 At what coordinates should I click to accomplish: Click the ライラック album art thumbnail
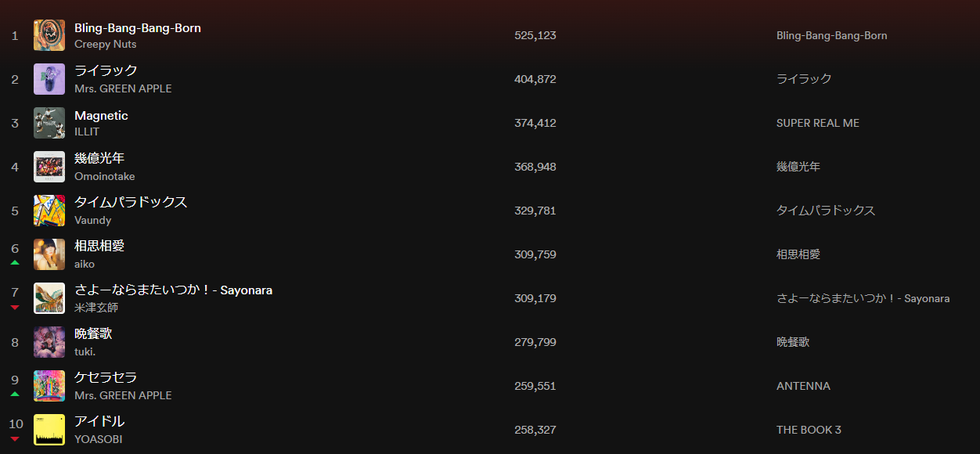coord(49,79)
